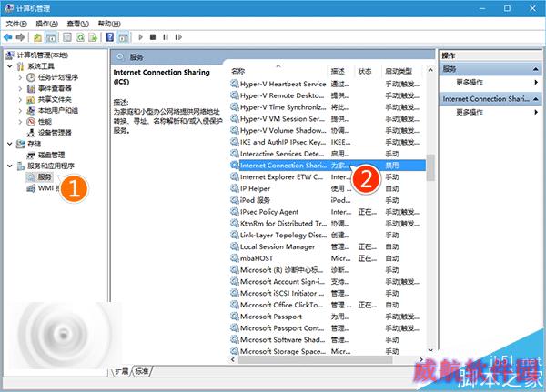Image resolution: width=546 pixels, height=392 pixels.
Task: Select 事件查看器 in the tree
Action: (x=55, y=88)
